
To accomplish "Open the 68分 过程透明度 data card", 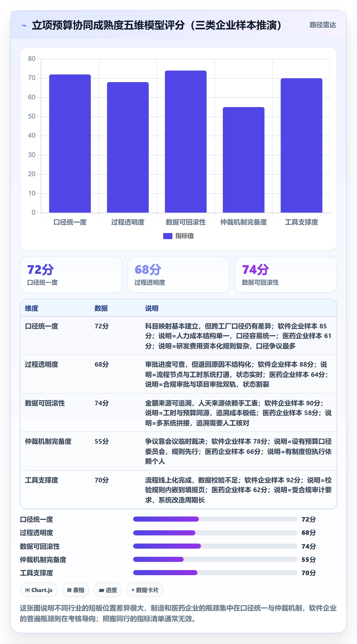I will click(178, 274).
